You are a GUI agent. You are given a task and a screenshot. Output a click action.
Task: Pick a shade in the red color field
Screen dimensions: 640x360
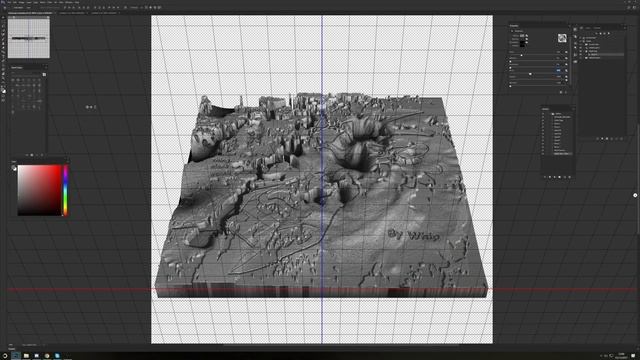point(39,190)
